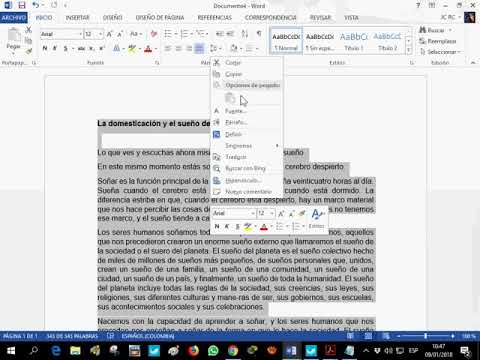The height and width of the screenshot is (360, 480).
Task: Choose Copiar in the context menu
Action: coord(247,74)
